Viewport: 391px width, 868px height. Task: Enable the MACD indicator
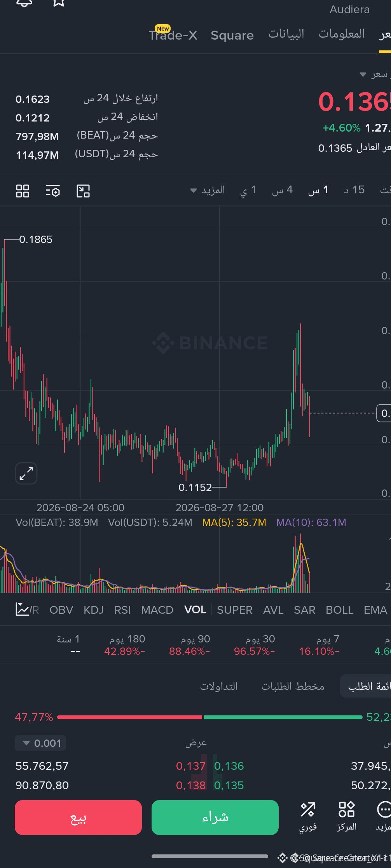pos(157,610)
